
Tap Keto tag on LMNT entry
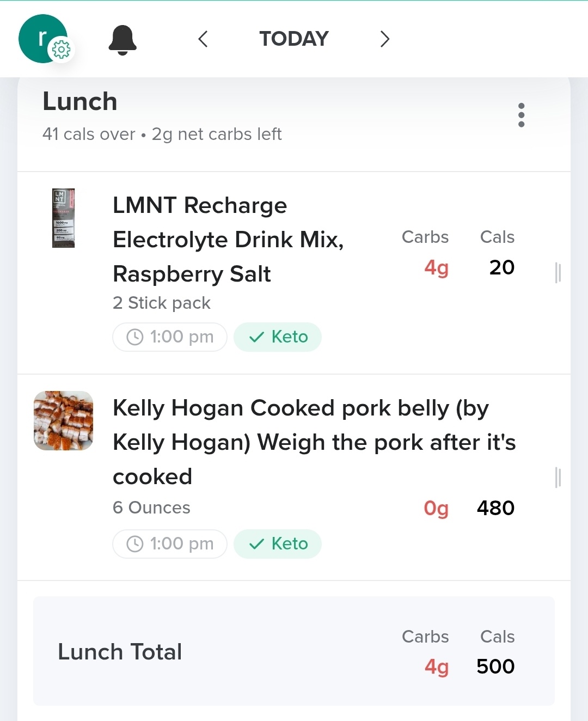278,337
